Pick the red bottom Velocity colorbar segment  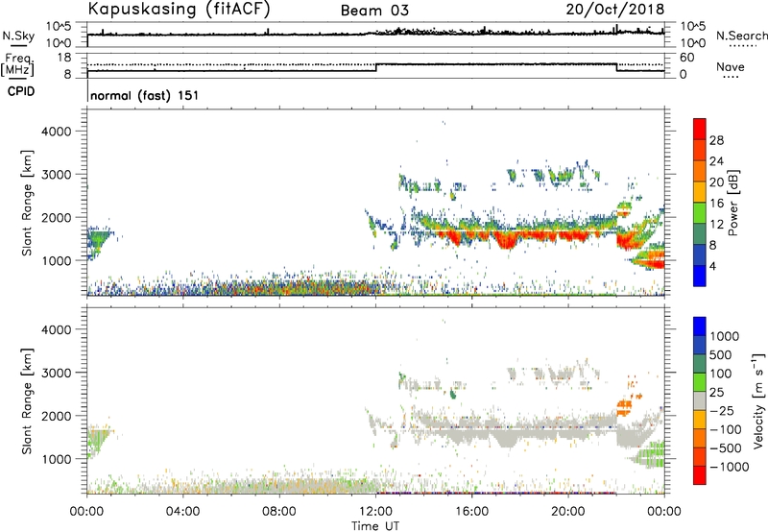(700, 475)
